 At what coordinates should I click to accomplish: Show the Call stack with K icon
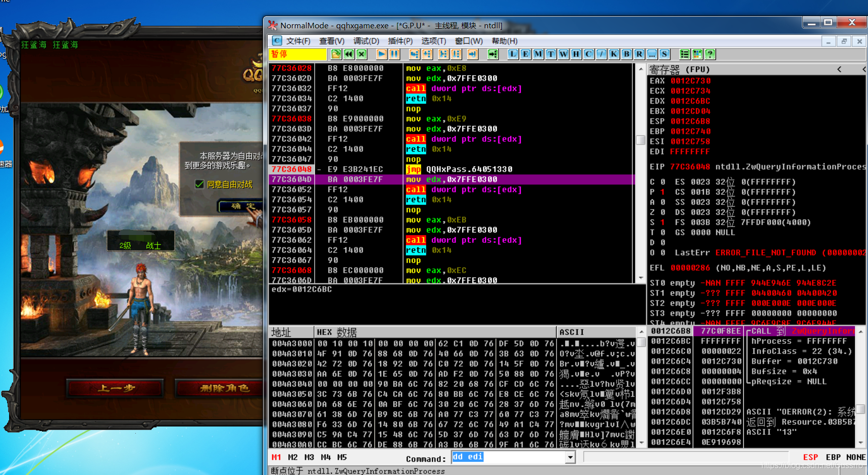click(x=614, y=54)
